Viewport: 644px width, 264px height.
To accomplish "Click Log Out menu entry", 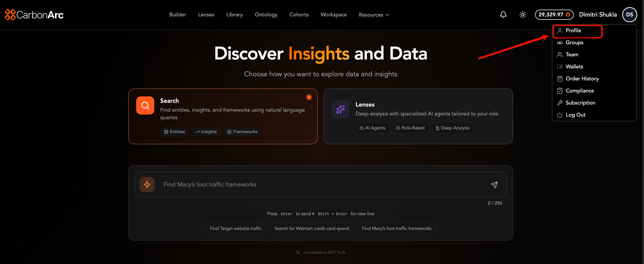I will pyautogui.click(x=575, y=115).
